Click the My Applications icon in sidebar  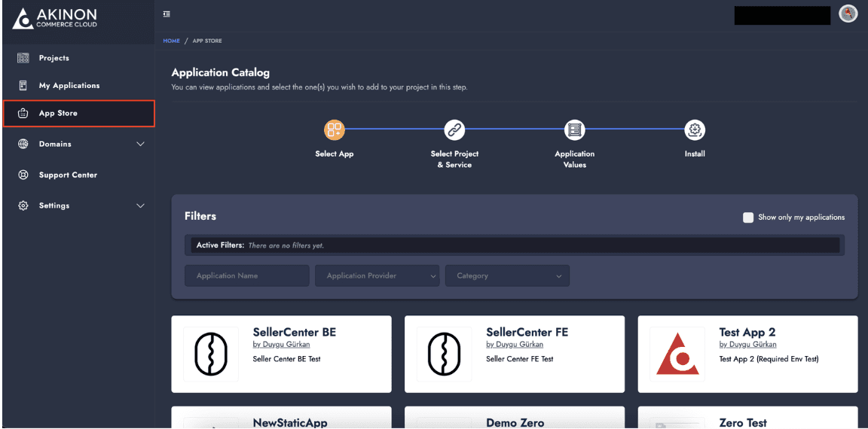pos(23,86)
